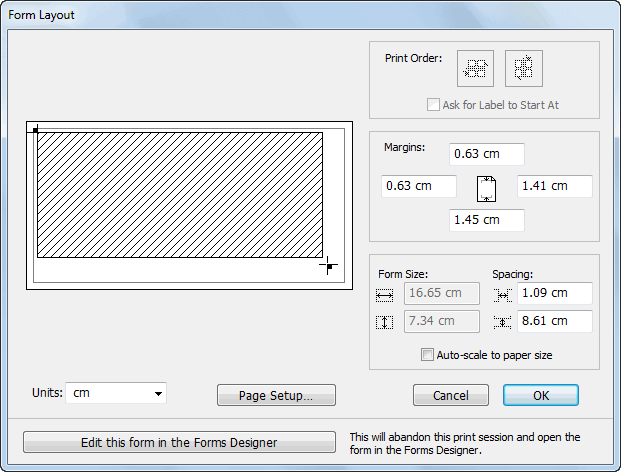Edit horizontal spacing field 1.09 cm
This screenshot has width=621, height=472.
(555, 293)
